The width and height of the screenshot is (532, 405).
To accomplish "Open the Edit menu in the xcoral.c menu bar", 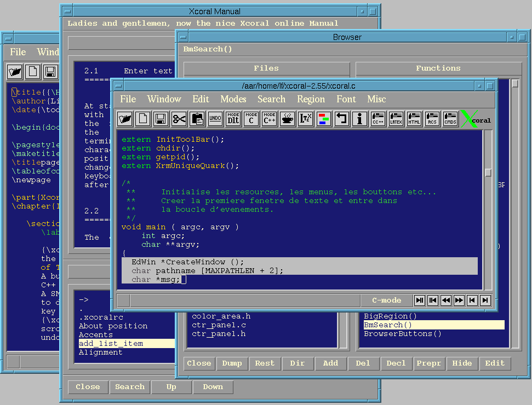I will (x=201, y=99).
